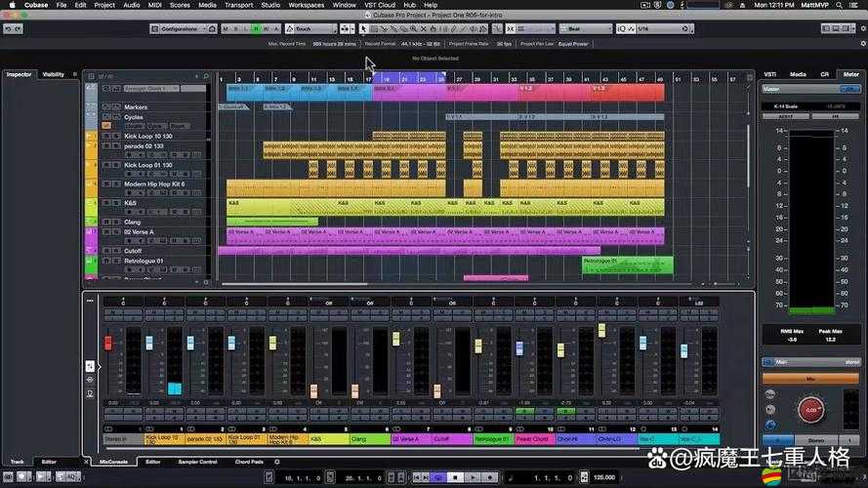Click the track list search magnifier icon
Screen dimensions: 868x488
205,76
